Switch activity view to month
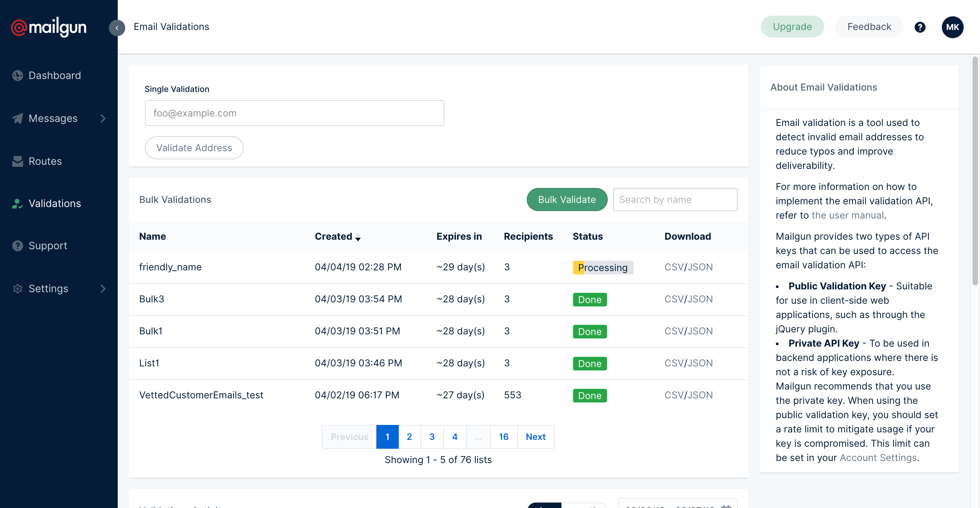 click(584, 507)
